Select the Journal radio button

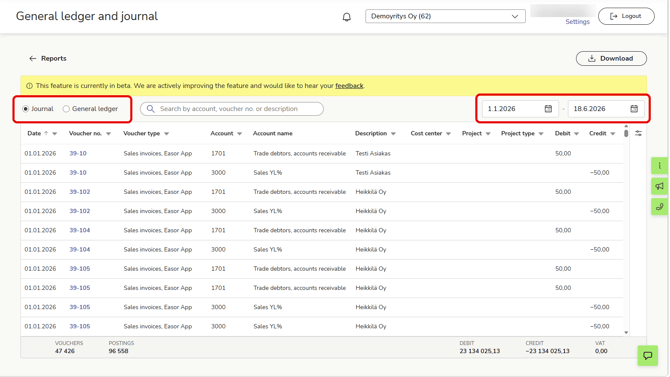click(26, 109)
